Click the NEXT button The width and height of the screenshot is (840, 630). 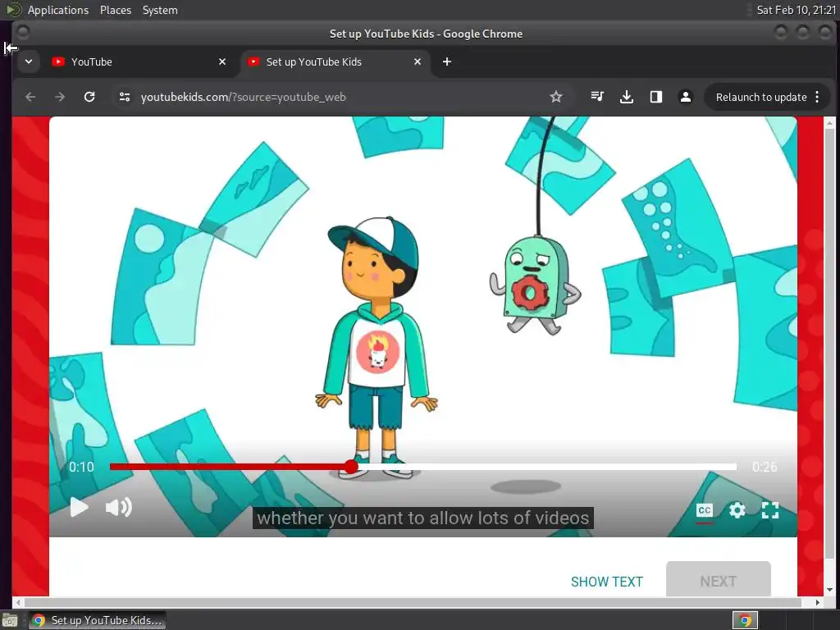click(718, 580)
